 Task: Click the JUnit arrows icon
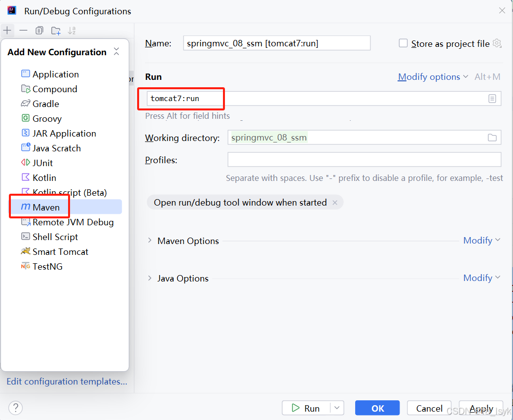pyautogui.click(x=26, y=162)
